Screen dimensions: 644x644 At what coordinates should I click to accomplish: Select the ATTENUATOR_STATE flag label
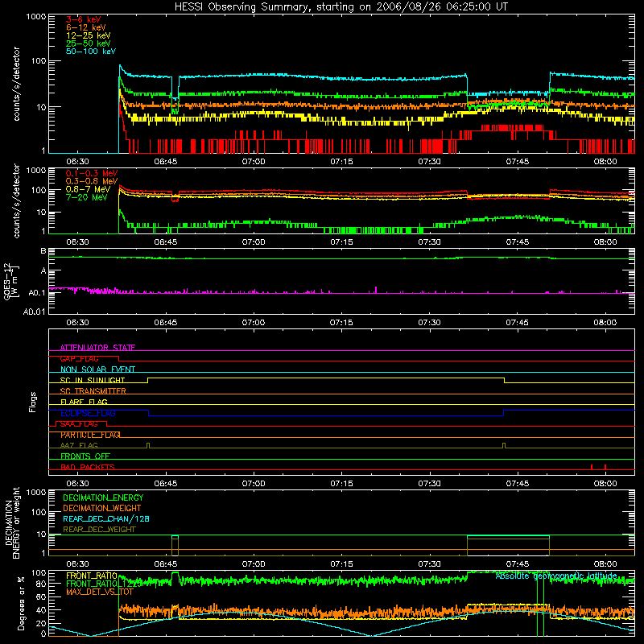pyautogui.click(x=97, y=348)
